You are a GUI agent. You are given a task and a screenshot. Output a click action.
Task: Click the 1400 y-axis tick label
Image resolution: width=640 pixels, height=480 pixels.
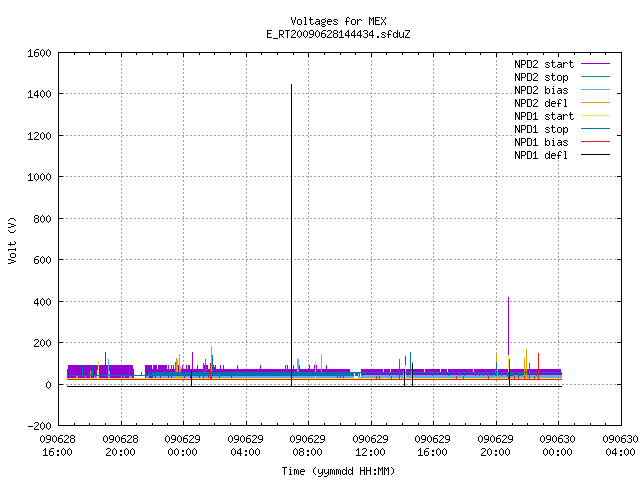pyautogui.click(x=39, y=94)
